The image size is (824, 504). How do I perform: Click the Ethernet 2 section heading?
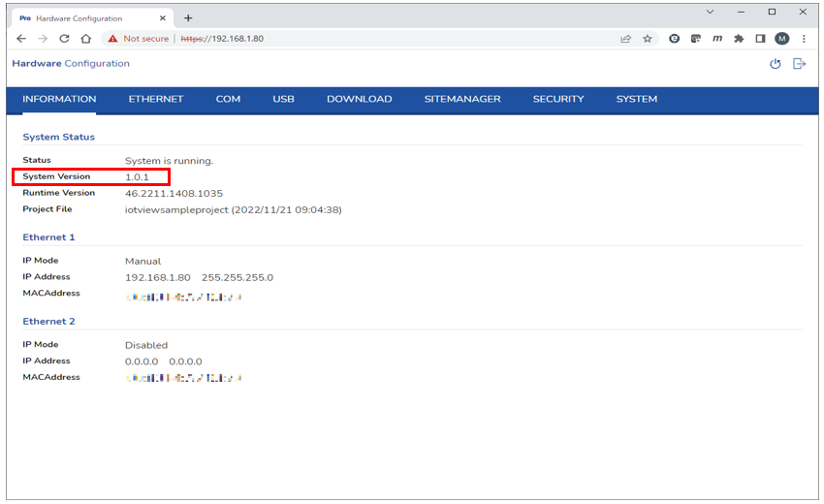[x=48, y=321]
